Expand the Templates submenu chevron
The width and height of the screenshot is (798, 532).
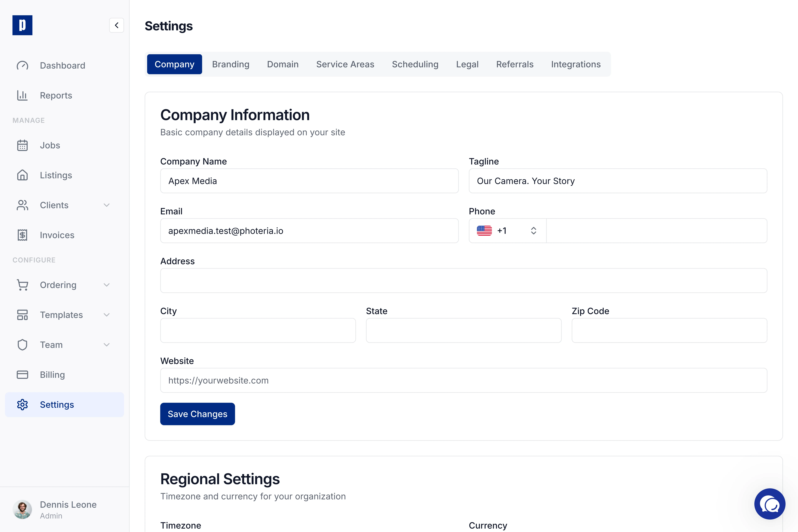tap(107, 315)
